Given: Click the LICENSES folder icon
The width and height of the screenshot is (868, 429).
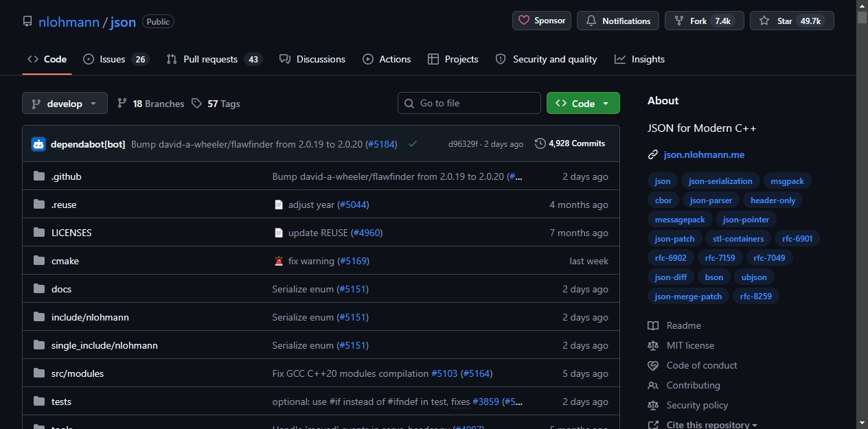Looking at the screenshot, I should [39, 233].
